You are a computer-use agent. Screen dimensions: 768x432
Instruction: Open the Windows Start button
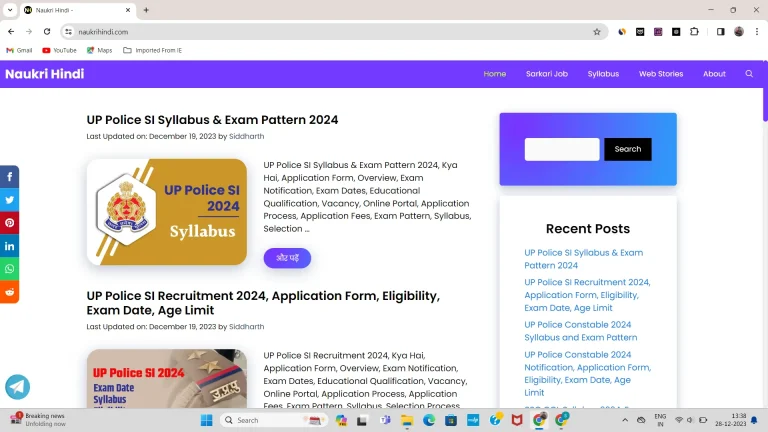[x=207, y=420]
